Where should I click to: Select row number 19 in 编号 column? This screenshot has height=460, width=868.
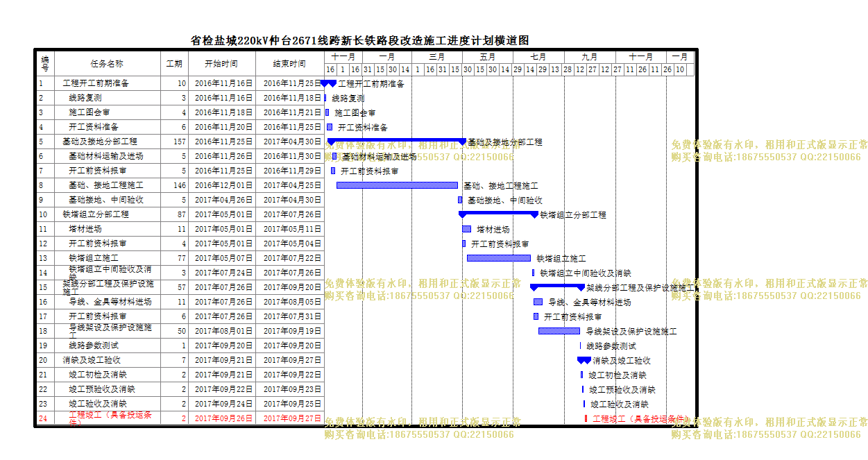tap(43, 346)
